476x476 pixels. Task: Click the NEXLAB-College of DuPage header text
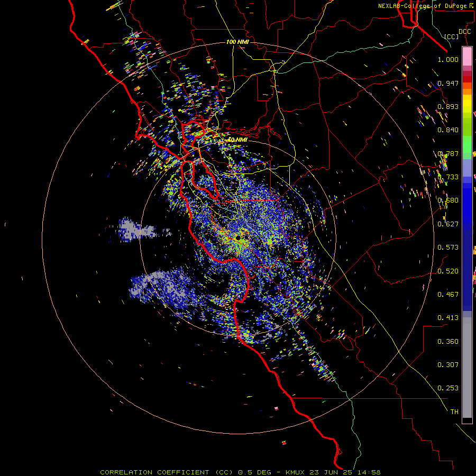[x=427, y=6]
